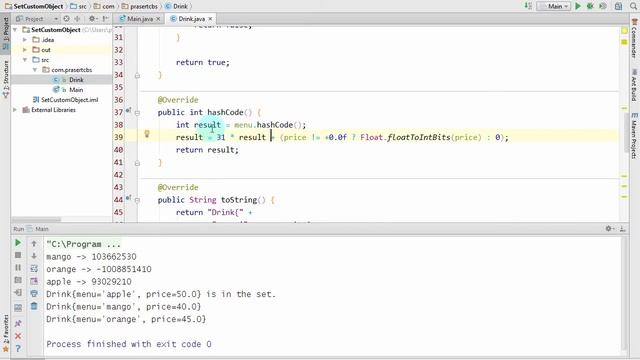This screenshot has width=640, height=360.
Task: Run the Main configuration from top toolbar
Action: pyautogui.click(x=578, y=6)
